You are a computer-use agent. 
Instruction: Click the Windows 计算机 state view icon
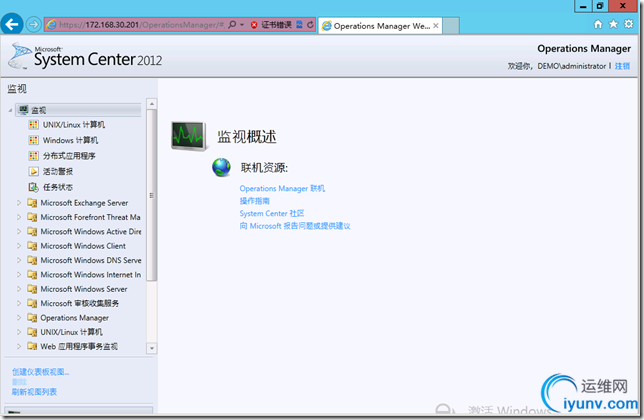34,140
